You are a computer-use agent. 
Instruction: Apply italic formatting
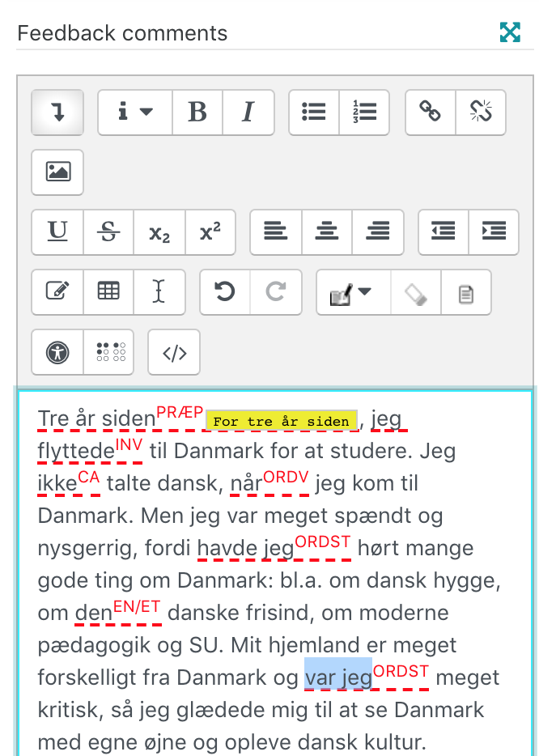pyautogui.click(x=248, y=113)
